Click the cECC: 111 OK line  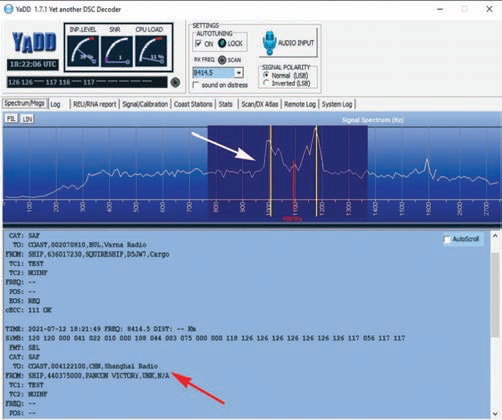point(29,310)
